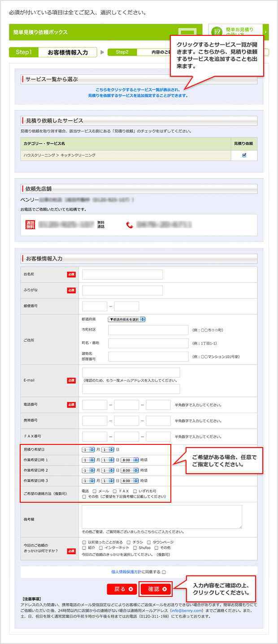Click the box icon in the green header
278x644 pixels.
click(x=187, y=33)
